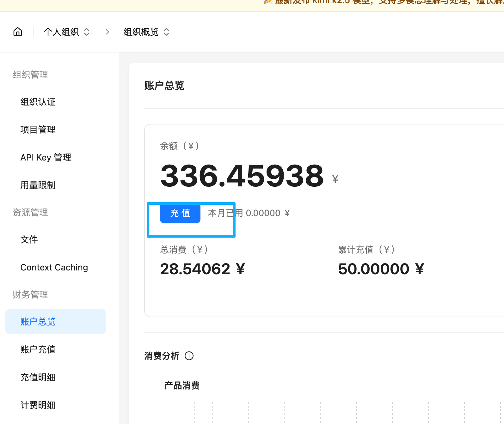Click the home icon in breadcrumb
504x424 pixels.
18,32
